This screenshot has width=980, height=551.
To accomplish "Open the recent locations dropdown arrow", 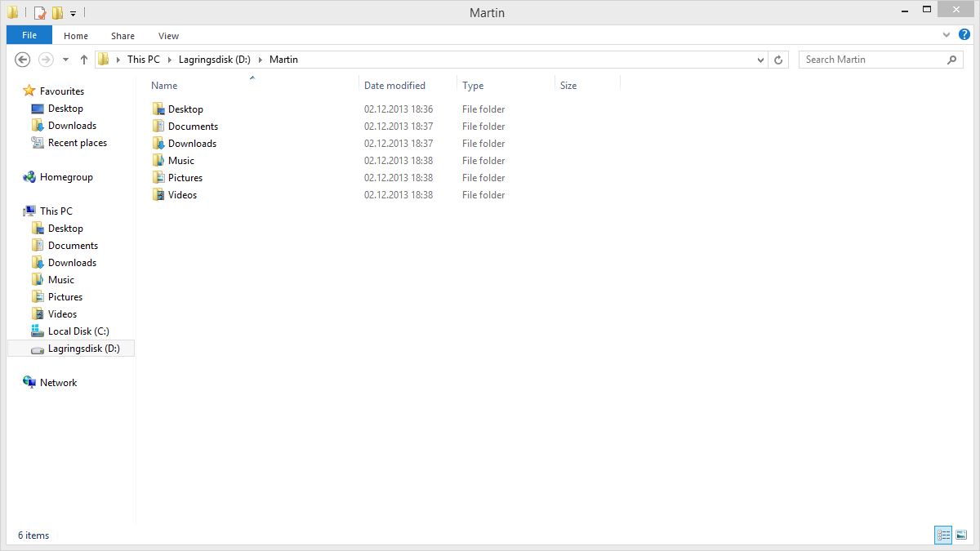I will point(65,60).
